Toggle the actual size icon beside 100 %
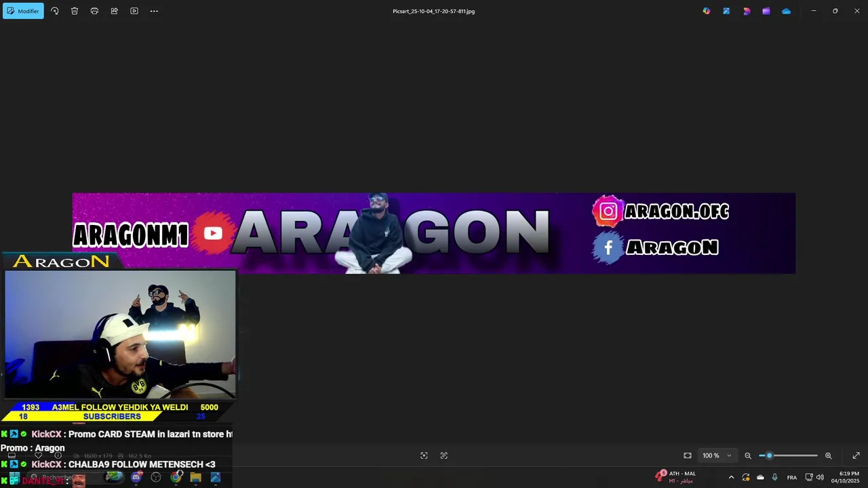The height and width of the screenshot is (488, 868). click(x=688, y=455)
